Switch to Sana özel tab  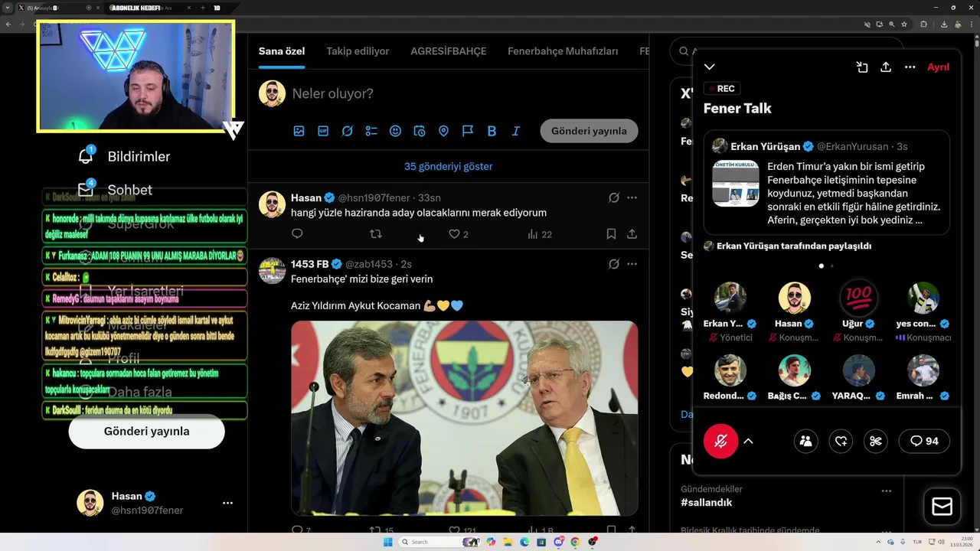coord(282,51)
